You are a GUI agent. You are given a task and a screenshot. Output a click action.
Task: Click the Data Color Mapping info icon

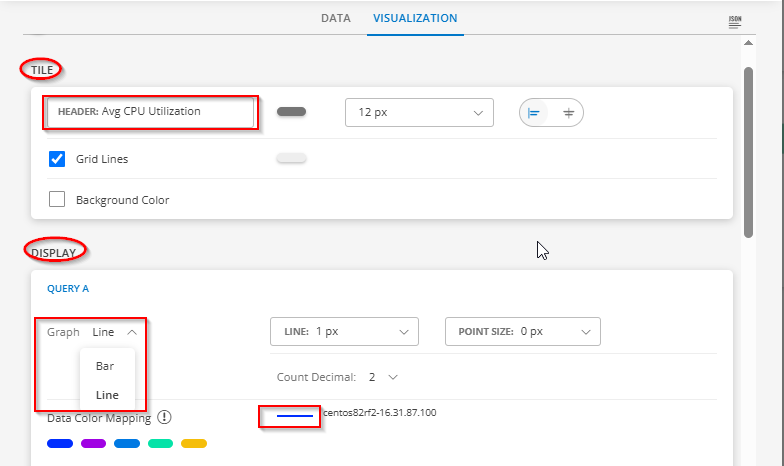(x=164, y=417)
